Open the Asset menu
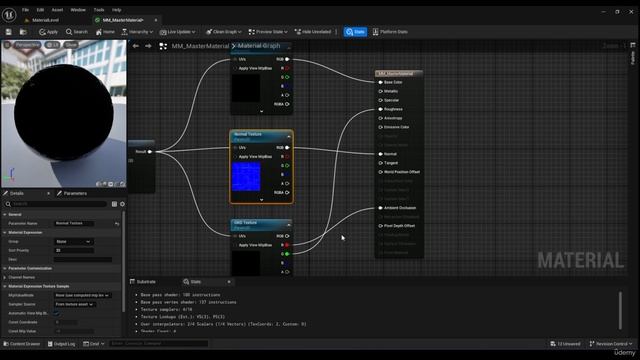The width and height of the screenshot is (640, 360). coord(57,10)
